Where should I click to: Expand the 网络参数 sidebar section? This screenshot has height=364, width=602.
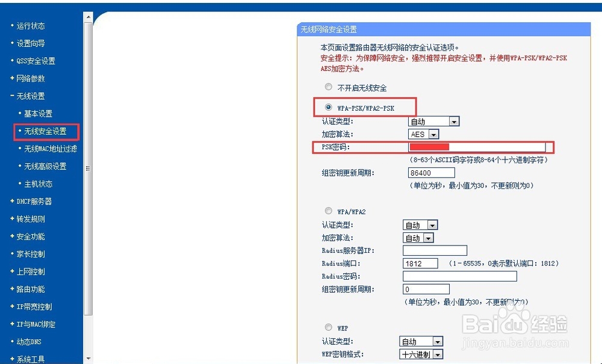tap(30, 78)
